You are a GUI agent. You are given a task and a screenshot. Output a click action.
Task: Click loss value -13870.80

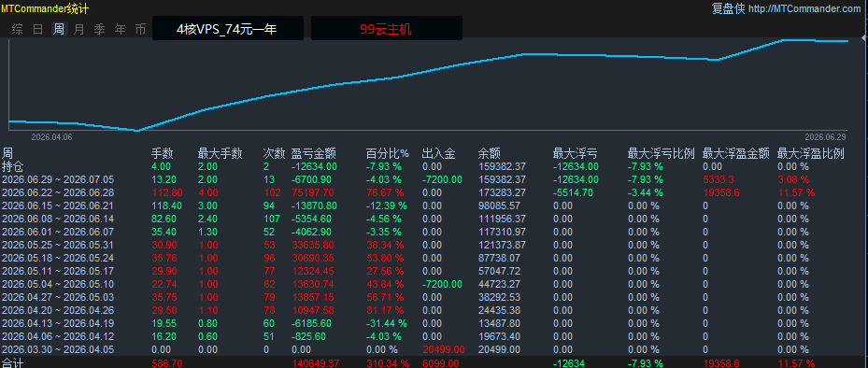[314, 205]
